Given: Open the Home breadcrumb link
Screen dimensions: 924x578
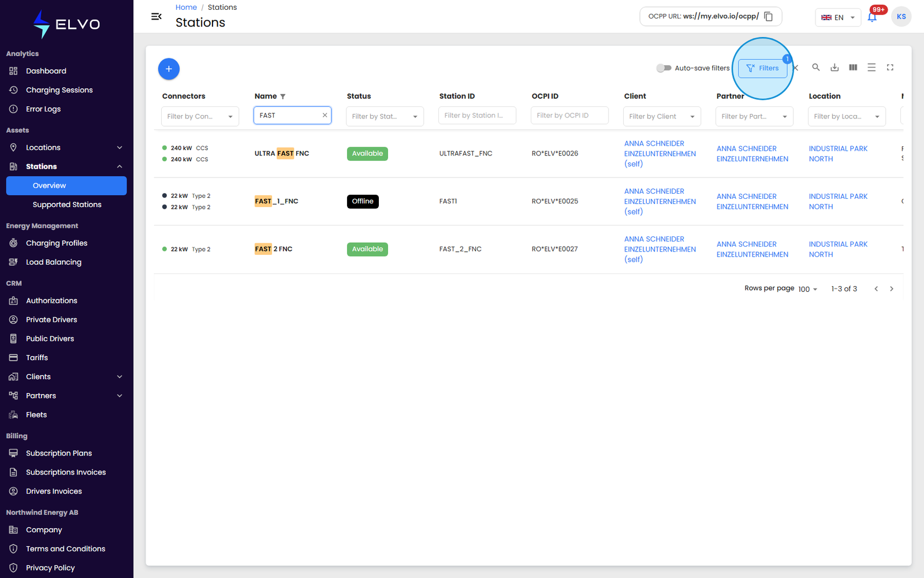Looking at the screenshot, I should (186, 8).
